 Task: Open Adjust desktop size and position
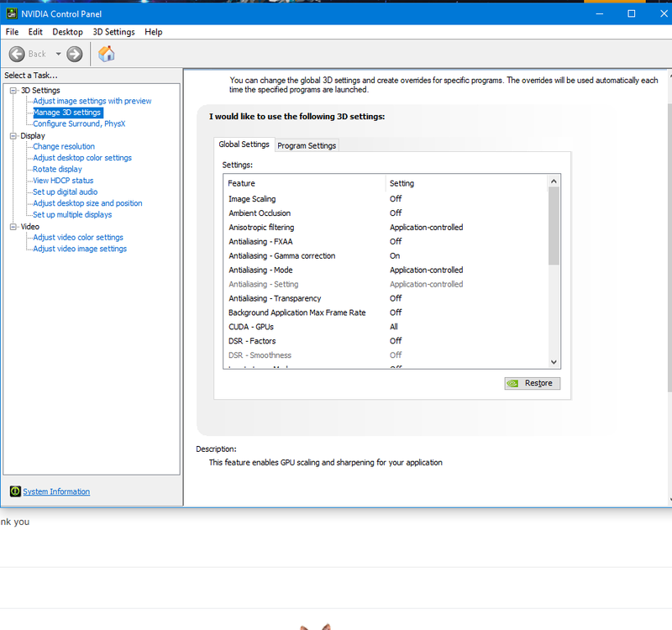click(87, 203)
